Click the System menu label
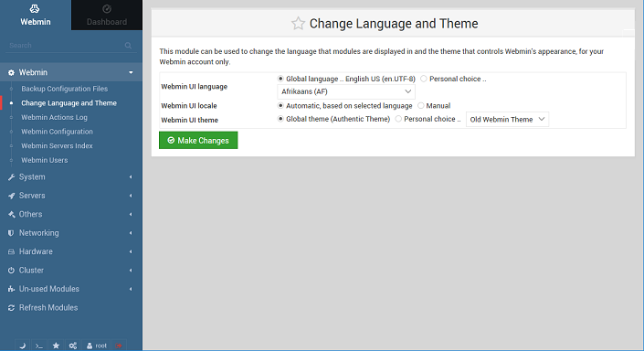 (32, 177)
